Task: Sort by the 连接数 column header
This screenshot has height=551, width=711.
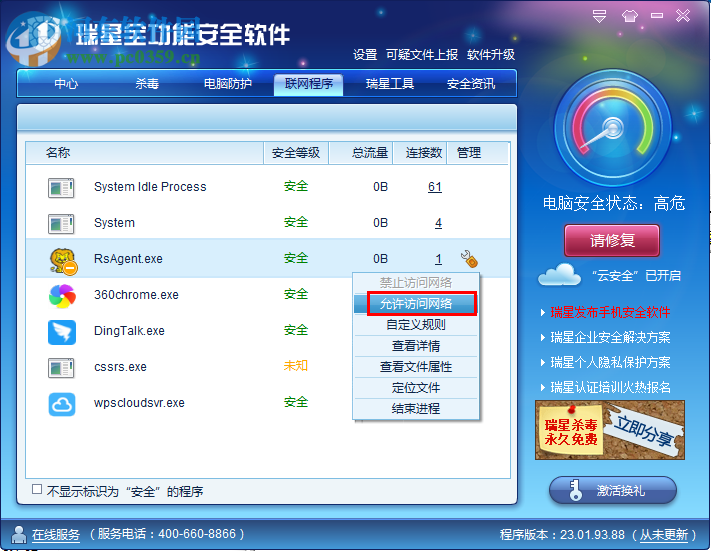Action: pos(420,153)
